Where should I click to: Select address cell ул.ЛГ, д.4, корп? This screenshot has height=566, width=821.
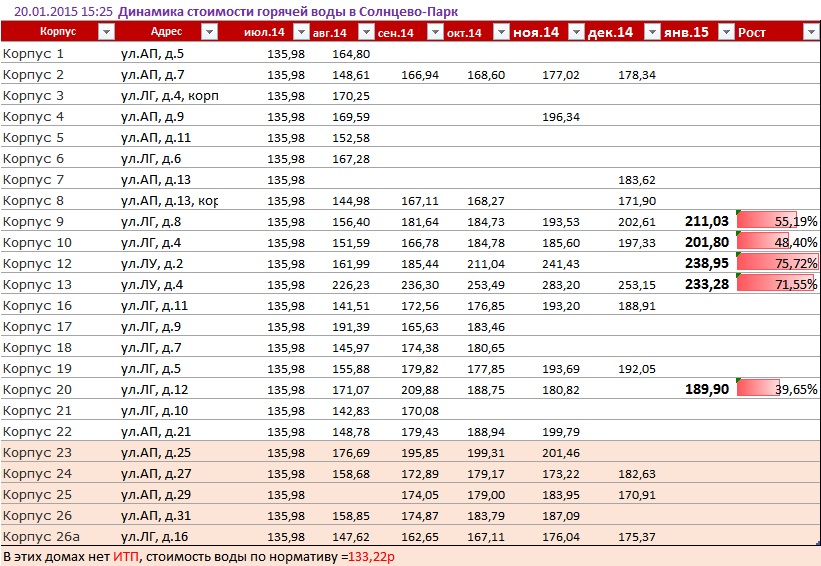pyautogui.click(x=169, y=95)
